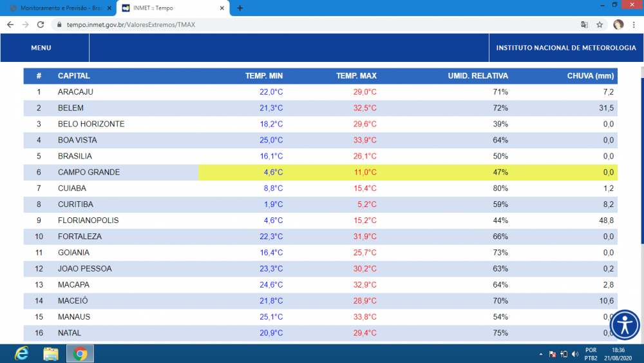Sort by TEMP. MAX column header

click(356, 76)
